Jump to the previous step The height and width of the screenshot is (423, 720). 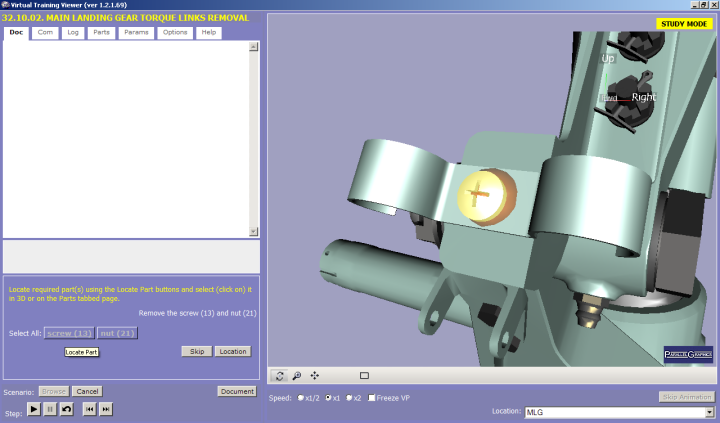point(89,409)
